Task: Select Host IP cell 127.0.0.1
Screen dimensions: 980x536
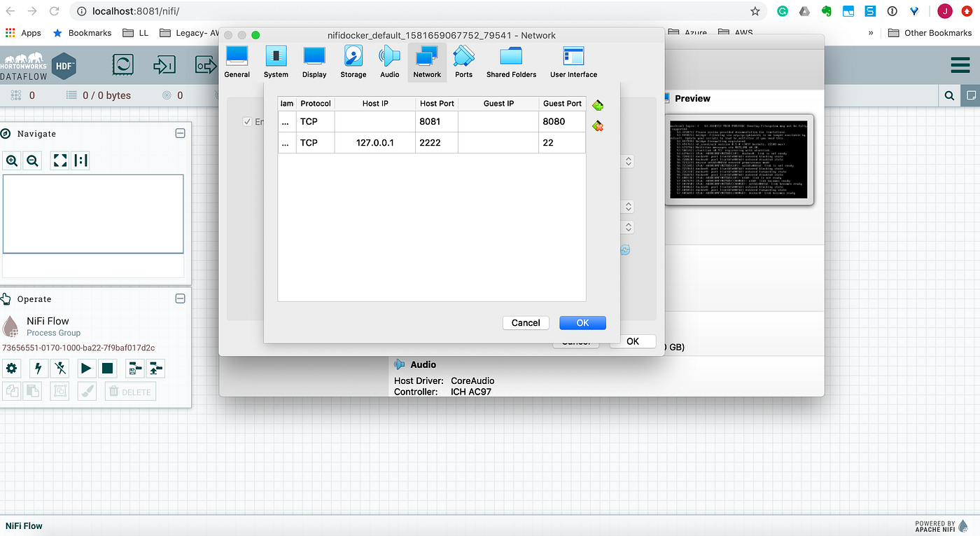Action: pos(375,142)
